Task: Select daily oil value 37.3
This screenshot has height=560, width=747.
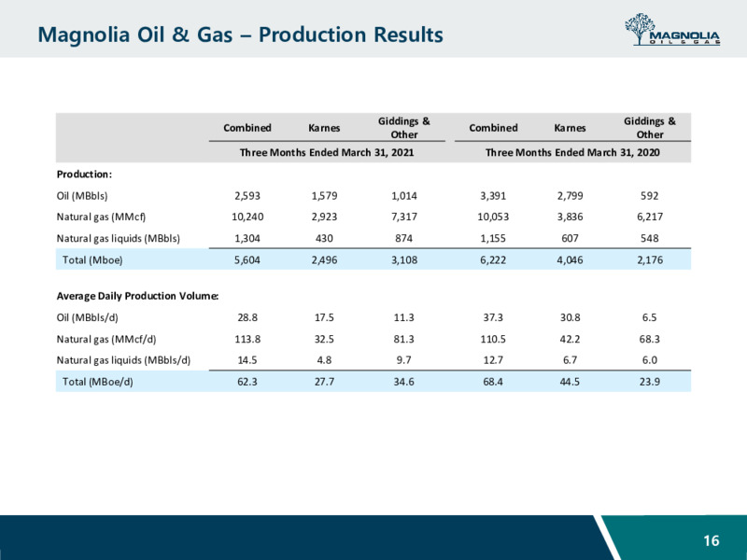Action: [x=493, y=317]
